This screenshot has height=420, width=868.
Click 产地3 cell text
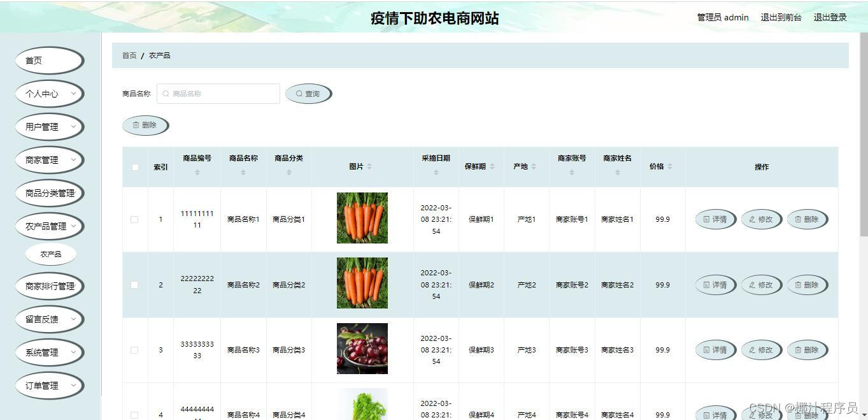click(527, 350)
